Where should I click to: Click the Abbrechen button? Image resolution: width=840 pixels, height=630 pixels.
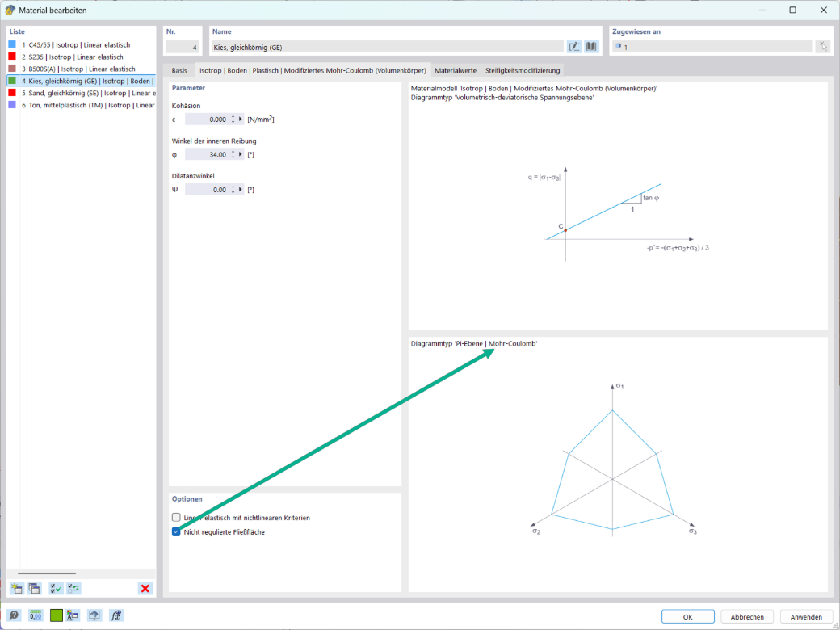point(747,616)
